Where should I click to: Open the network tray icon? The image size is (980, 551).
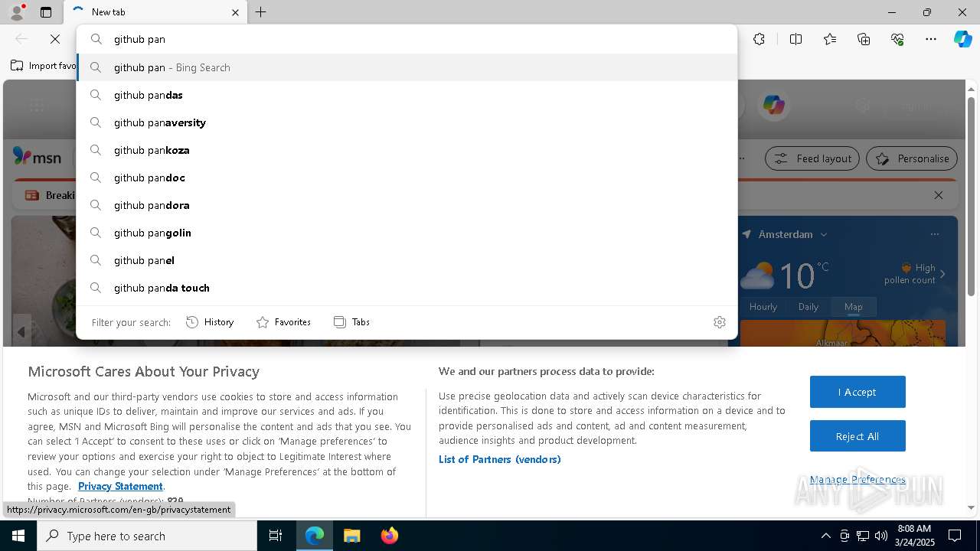(862, 536)
